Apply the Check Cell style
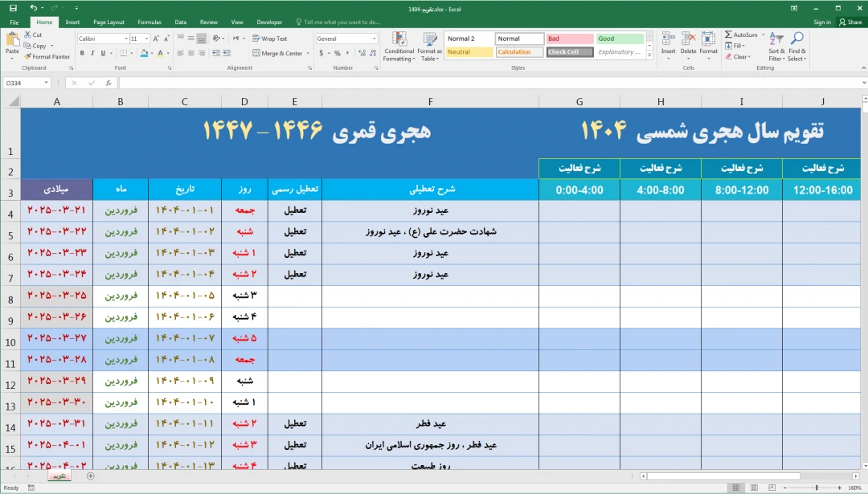This screenshot has height=494, width=868. [570, 52]
